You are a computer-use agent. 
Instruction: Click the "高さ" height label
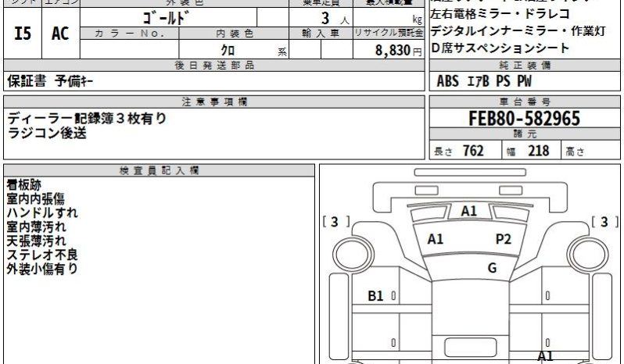pos(575,152)
